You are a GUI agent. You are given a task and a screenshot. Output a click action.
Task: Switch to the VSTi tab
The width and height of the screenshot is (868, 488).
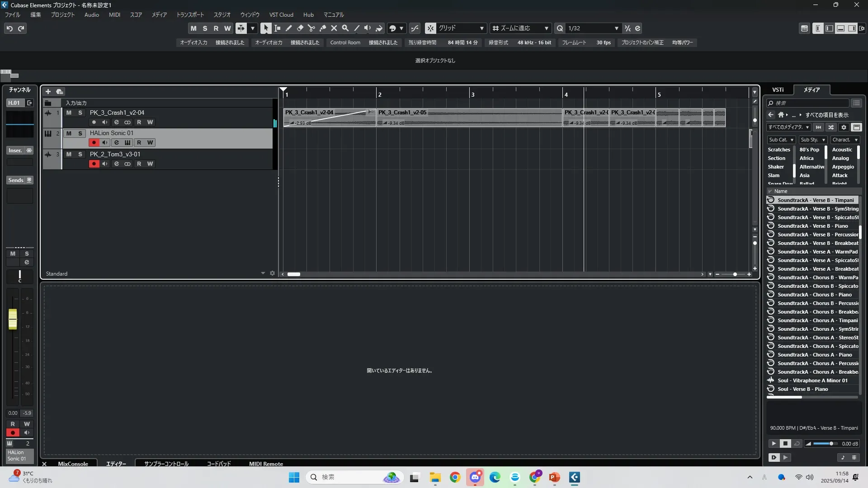coord(778,90)
